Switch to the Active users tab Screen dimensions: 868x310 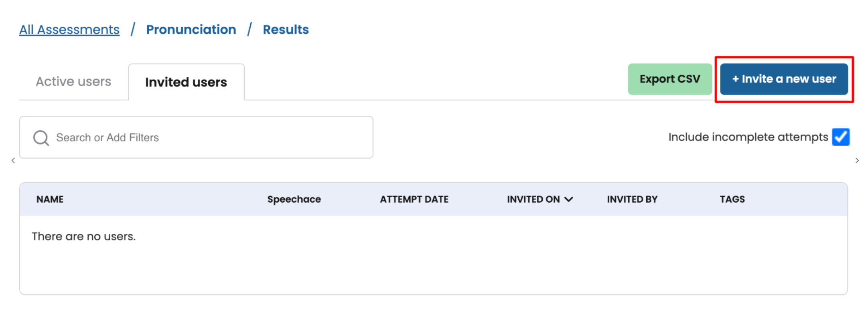(x=73, y=82)
